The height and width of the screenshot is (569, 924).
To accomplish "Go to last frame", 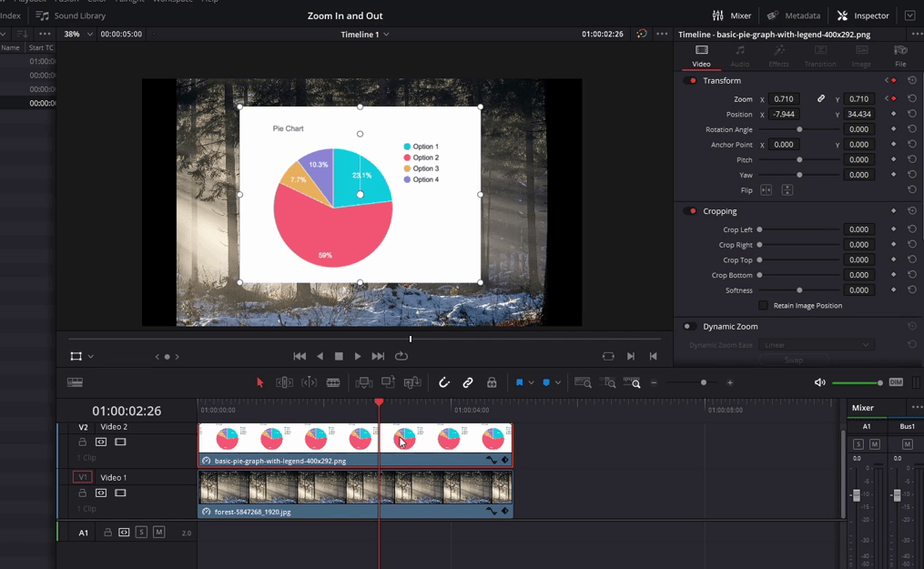I will (378, 356).
